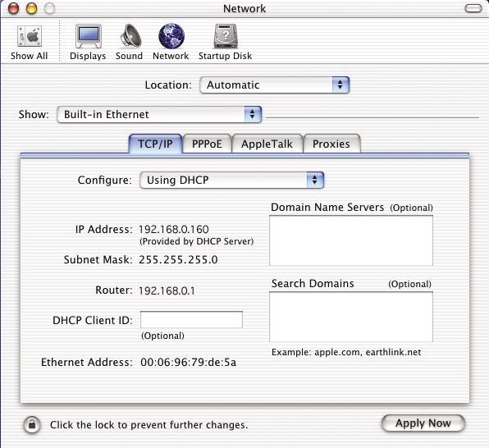The width and height of the screenshot is (489, 448).
Task: Switch to the TCP/IP tab
Action: 155,144
